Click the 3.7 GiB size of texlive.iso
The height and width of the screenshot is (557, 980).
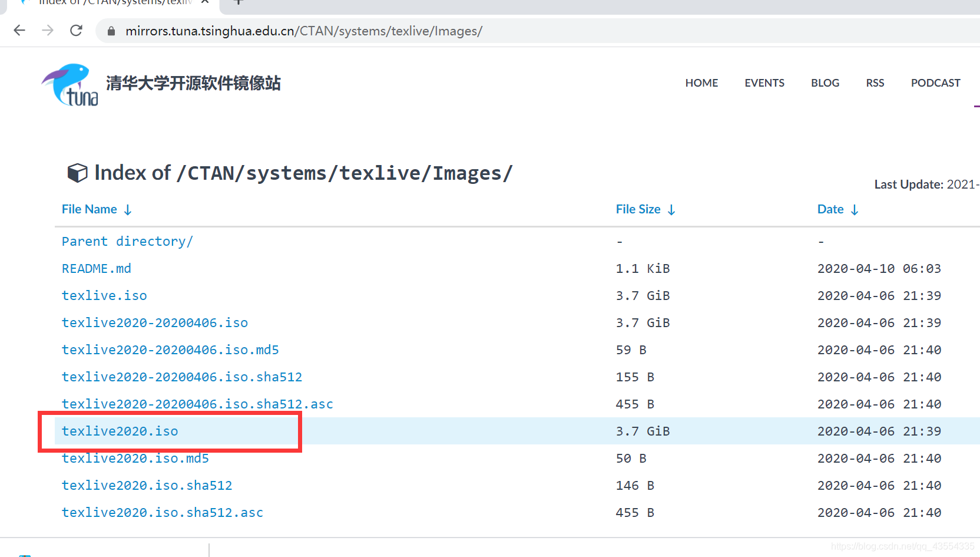643,296
